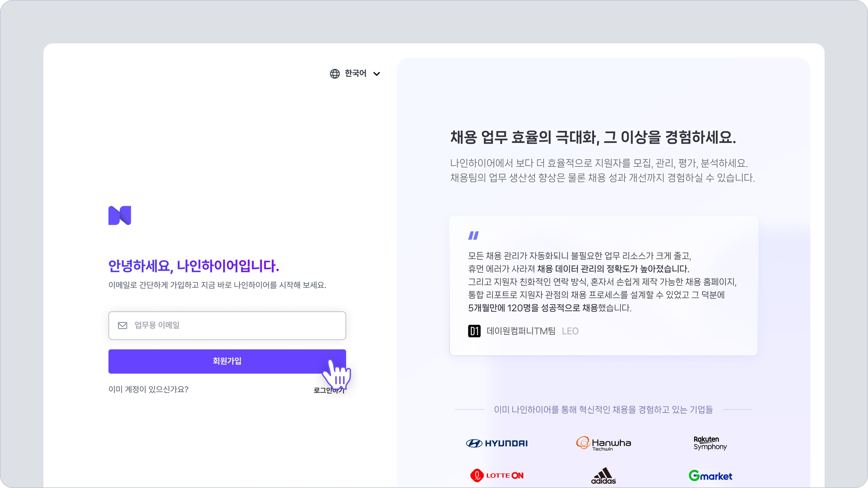Click the purple quotation mark icon

(x=473, y=236)
